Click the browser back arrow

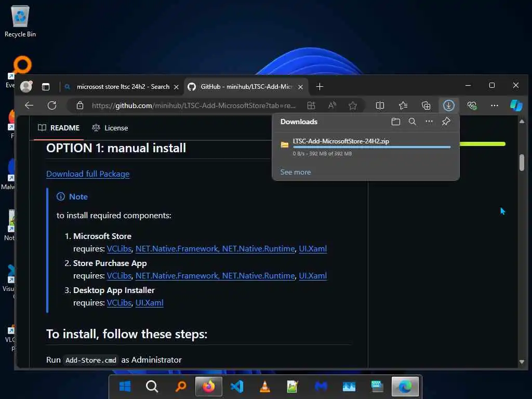pos(29,105)
